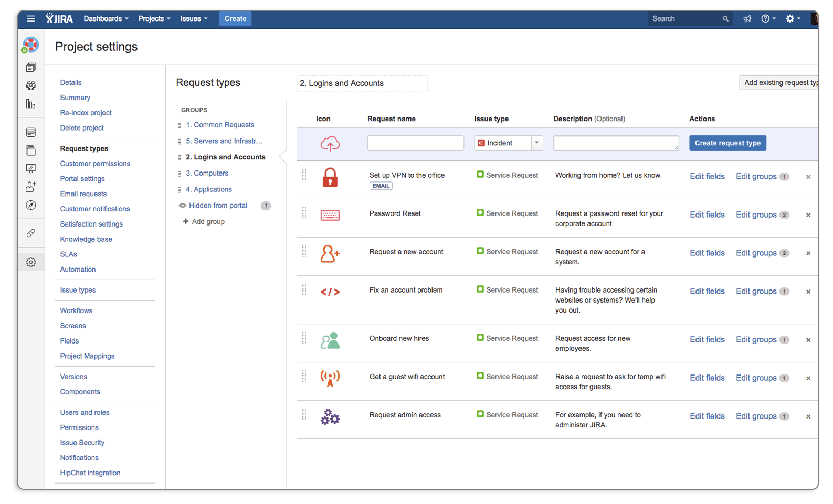Image resolution: width=833 pixels, height=504 pixels.
Task: Click the cloud upload icon in new row
Action: (x=330, y=143)
